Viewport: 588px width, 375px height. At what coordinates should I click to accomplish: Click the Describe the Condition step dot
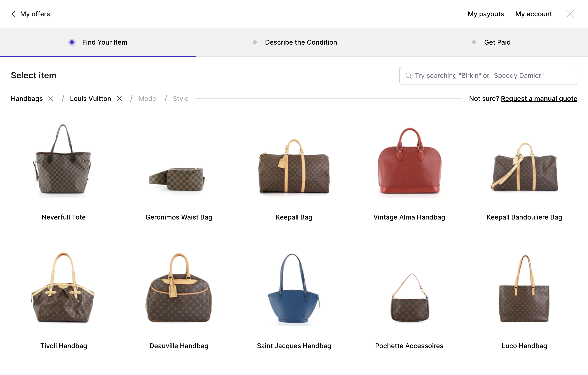[255, 42]
